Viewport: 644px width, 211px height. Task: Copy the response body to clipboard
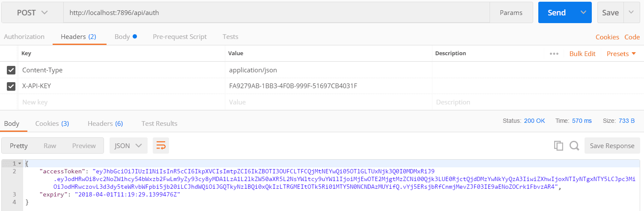558,146
